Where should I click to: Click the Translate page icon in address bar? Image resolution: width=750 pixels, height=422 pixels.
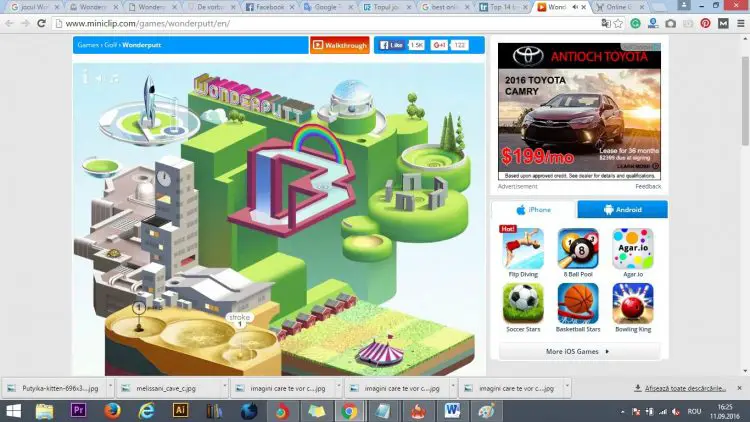[606, 23]
